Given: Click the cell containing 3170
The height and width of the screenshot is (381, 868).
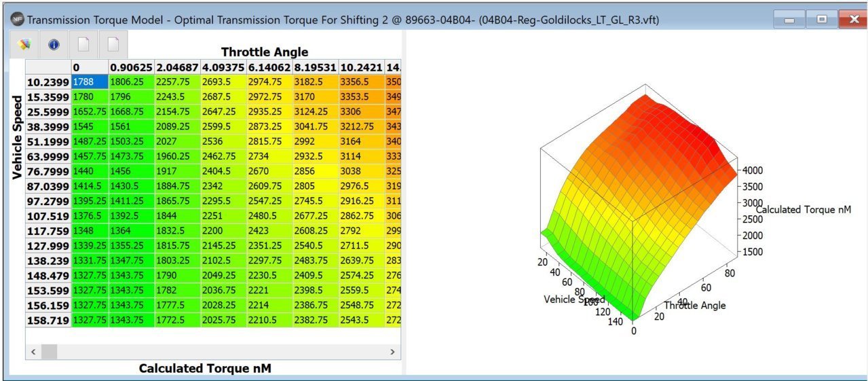Looking at the screenshot, I should pos(316,97).
